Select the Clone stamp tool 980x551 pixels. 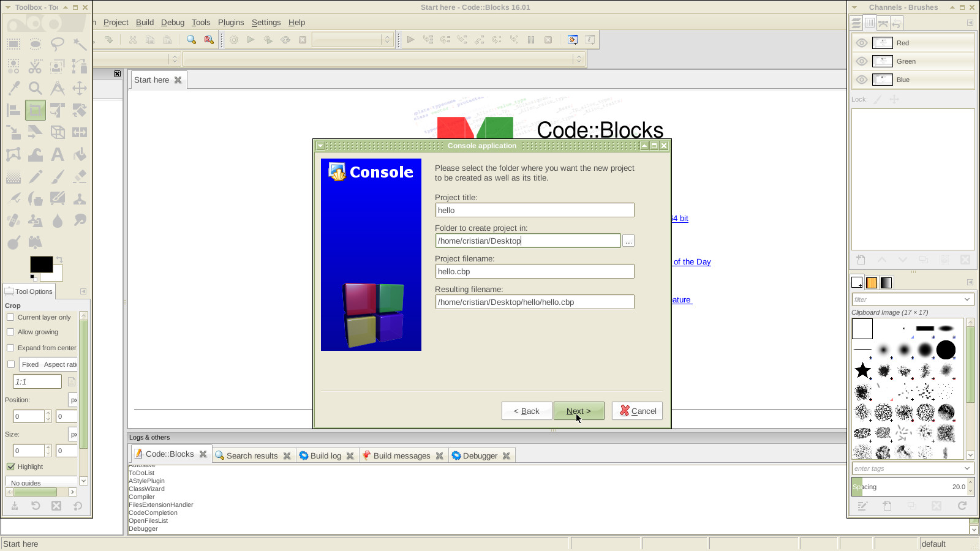pos(80,198)
